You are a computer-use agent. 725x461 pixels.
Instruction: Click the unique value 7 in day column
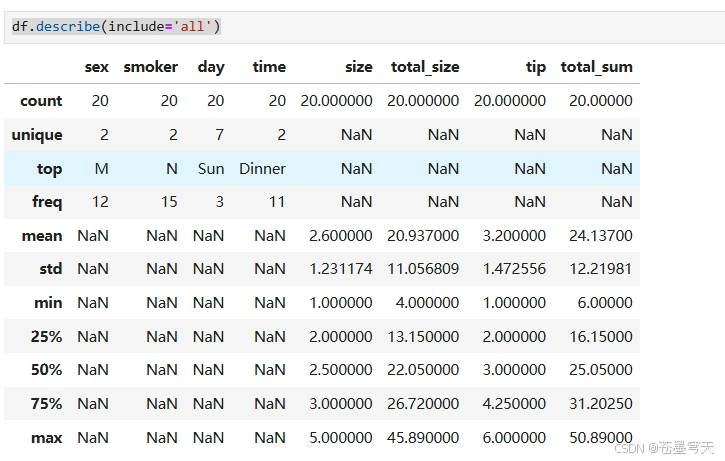(x=220, y=135)
